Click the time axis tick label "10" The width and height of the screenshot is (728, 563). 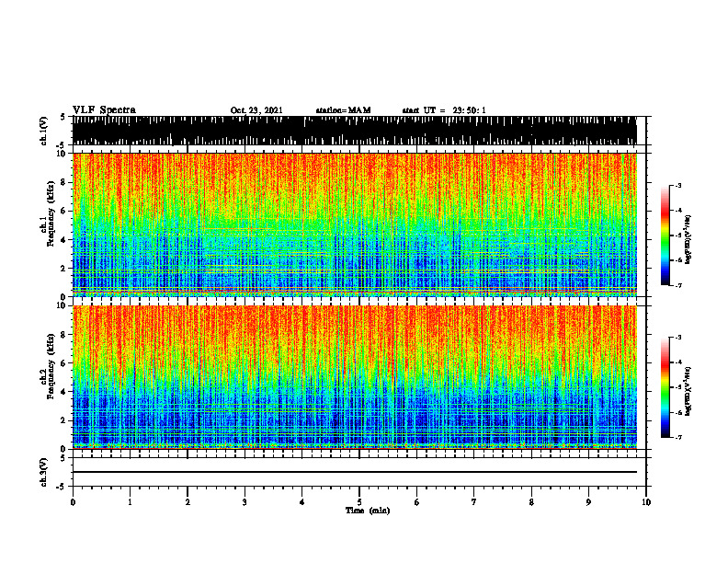pyautogui.click(x=646, y=502)
